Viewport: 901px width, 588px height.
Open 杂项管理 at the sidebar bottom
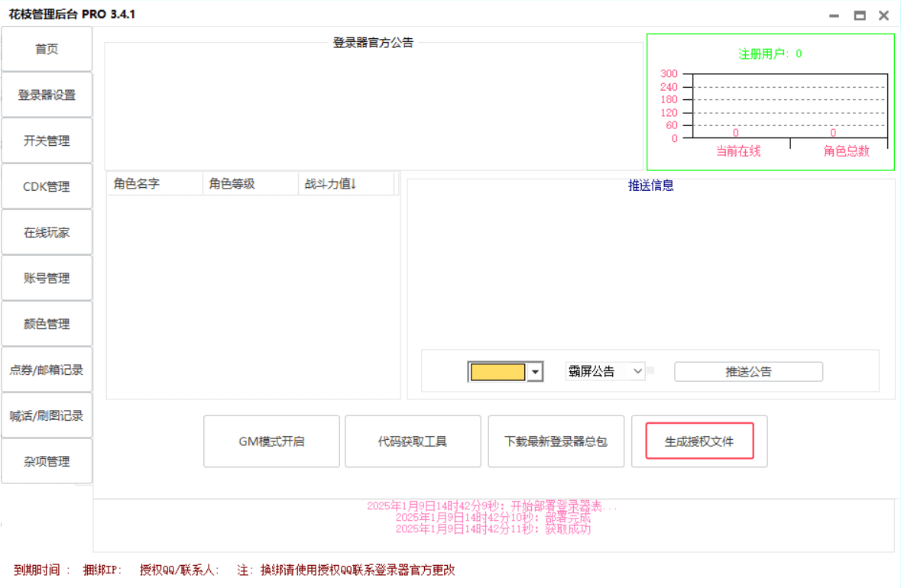click(x=47, y=460)
